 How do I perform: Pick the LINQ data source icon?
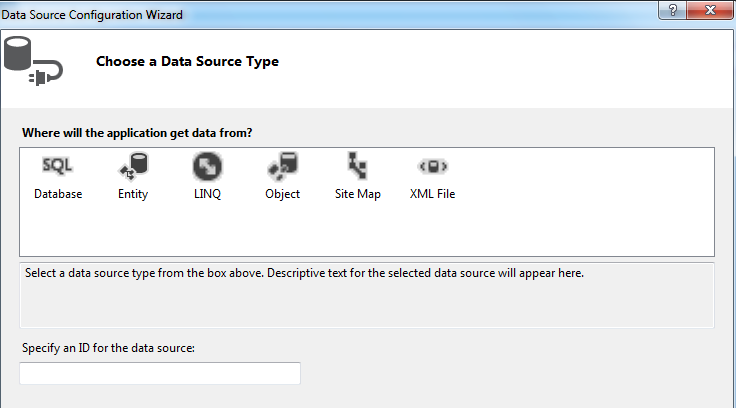pos(207,165)
